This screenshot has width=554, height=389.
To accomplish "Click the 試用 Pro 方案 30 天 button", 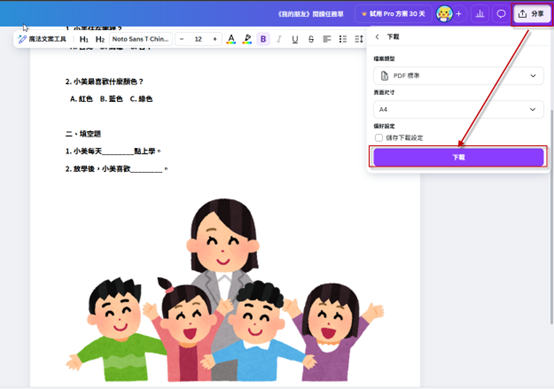I will click(393, 14).
